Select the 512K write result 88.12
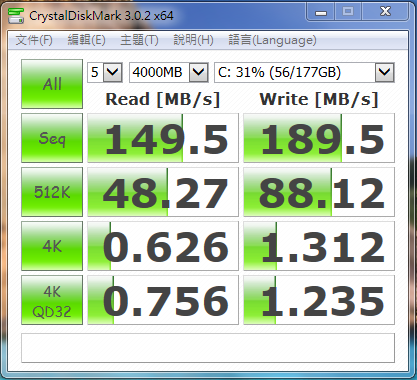Viewport: 417px width, 380px height. [x=319, y=192]
